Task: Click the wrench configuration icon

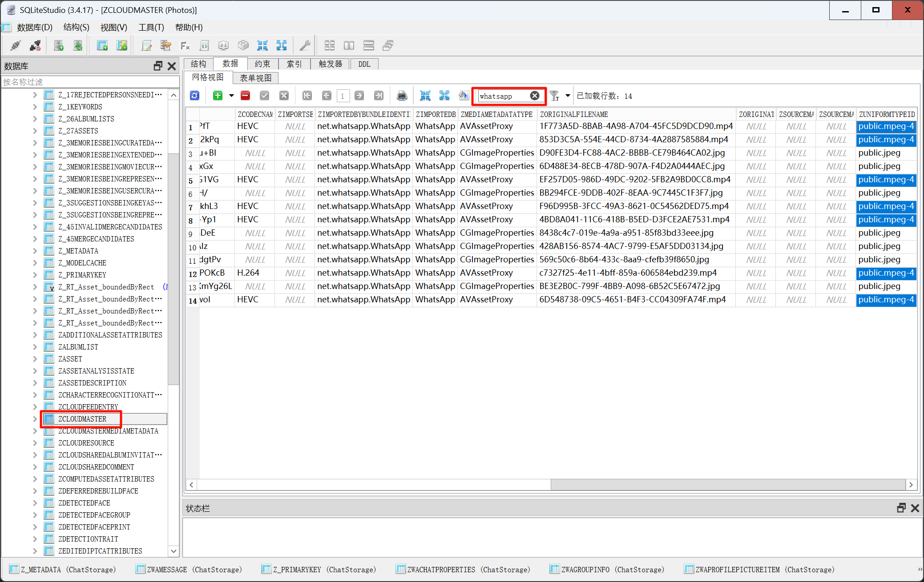Action: (305, 45)
